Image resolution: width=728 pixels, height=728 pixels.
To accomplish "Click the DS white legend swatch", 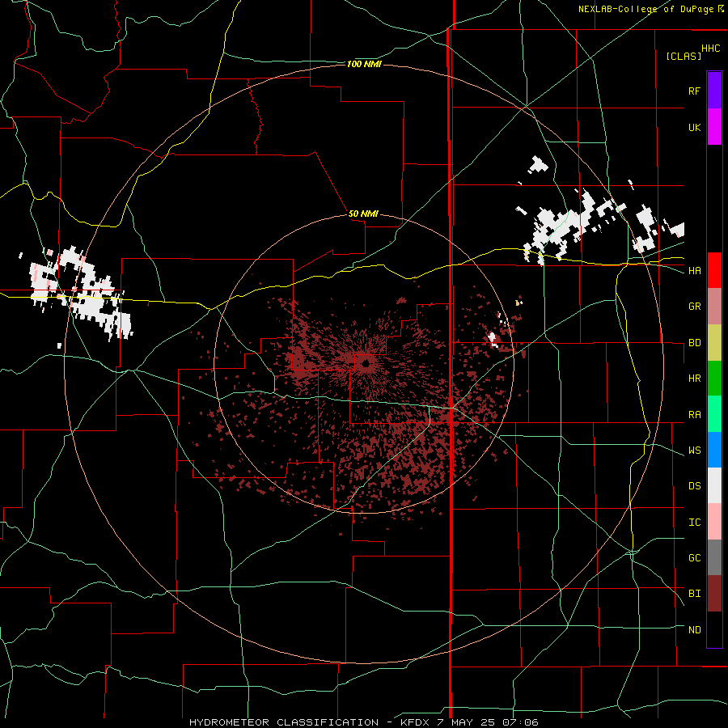I will (x=714, y=485).
